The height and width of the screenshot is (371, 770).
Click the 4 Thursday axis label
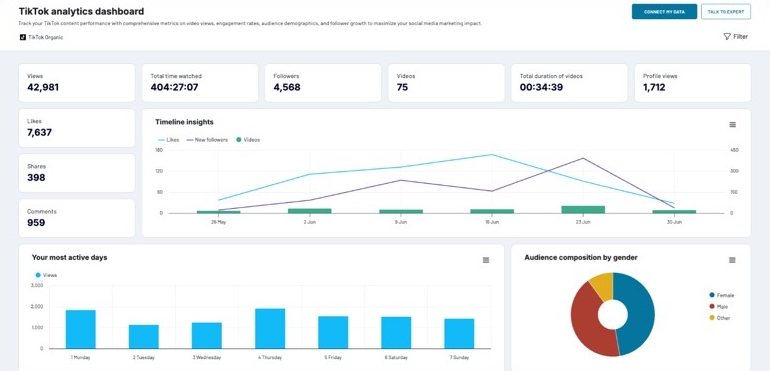point(270,358)
